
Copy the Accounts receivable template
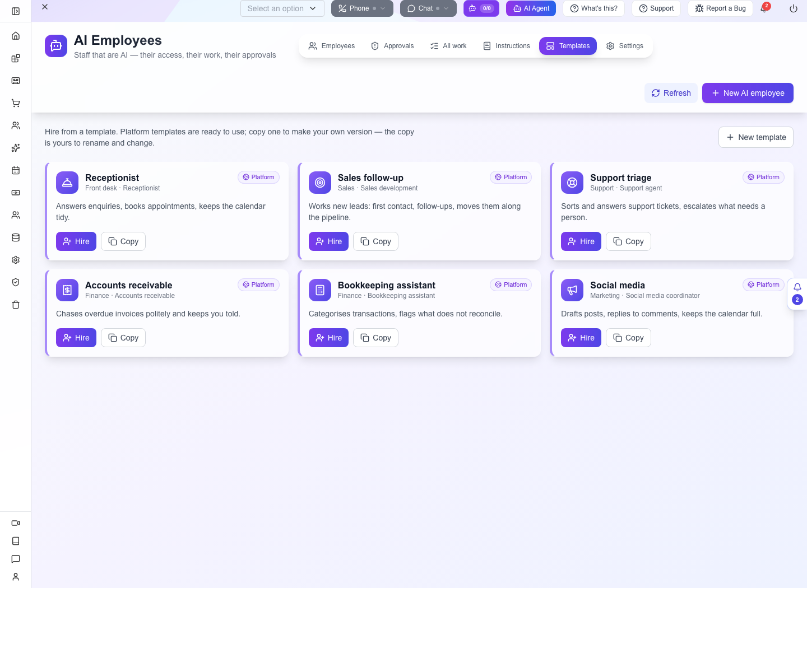pyautogui.click(x=123, y=338)
